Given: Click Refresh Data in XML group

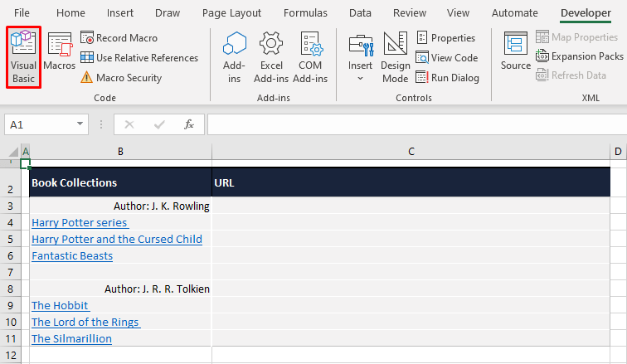Looking at the screenshot, I should pos(571,75).
